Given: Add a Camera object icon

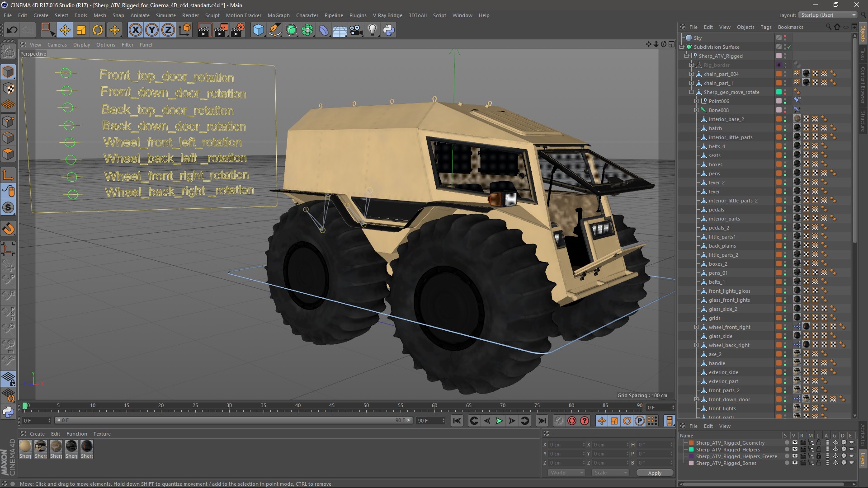Looking at the screenshot, I should click(356, 30).
